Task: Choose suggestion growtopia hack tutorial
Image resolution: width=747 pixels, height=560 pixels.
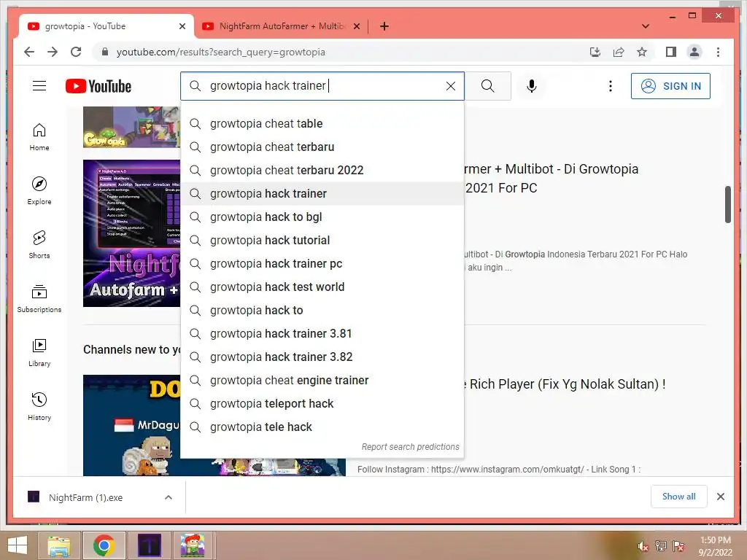Action: pos(322,241)
